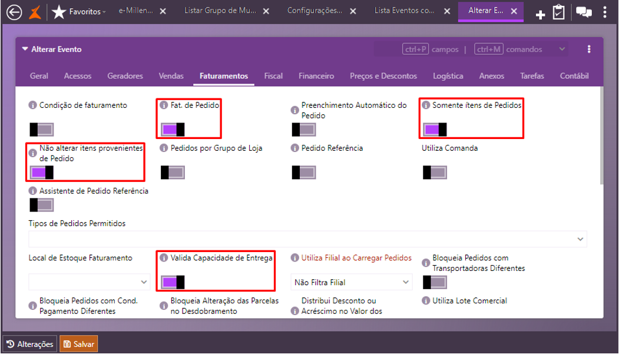Close the Listar Grupo de Mu... tab

(266, 11)
